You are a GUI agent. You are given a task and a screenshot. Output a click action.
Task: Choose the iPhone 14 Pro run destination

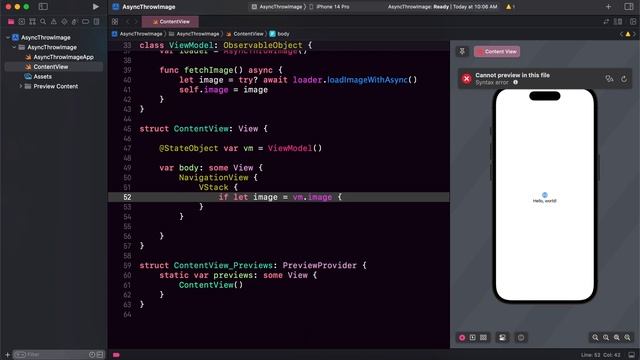tap(330, 7)
